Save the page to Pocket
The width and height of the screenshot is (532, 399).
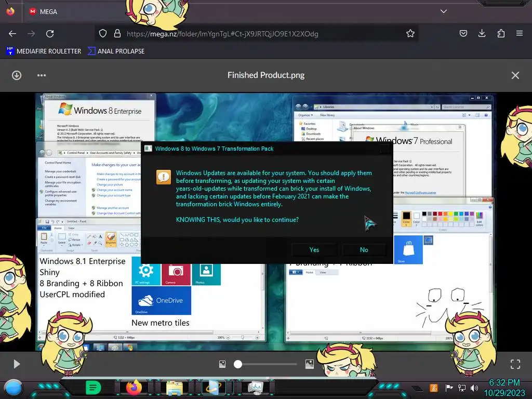pos(463,33)
